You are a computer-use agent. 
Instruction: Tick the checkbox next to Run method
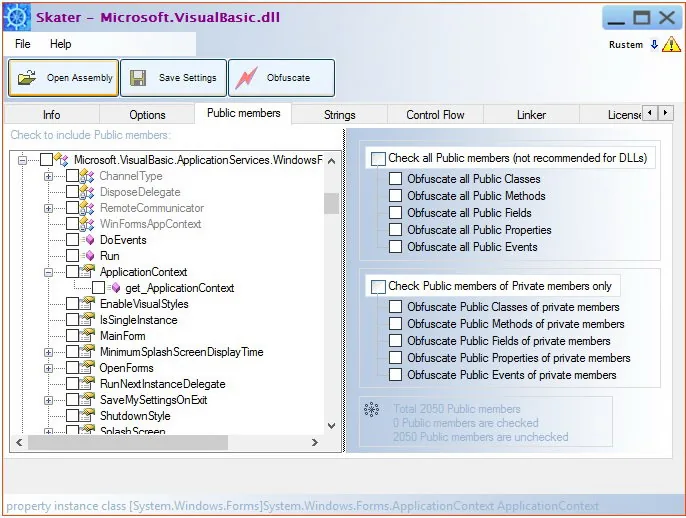[72, 256]
